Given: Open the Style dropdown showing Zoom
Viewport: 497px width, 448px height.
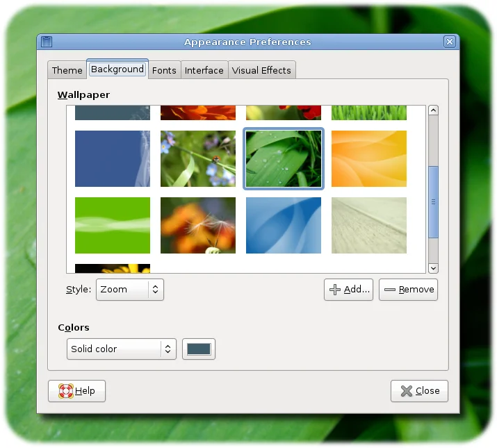Looking at the screenshot, I should pyautogui.click(x=130, y=289).
